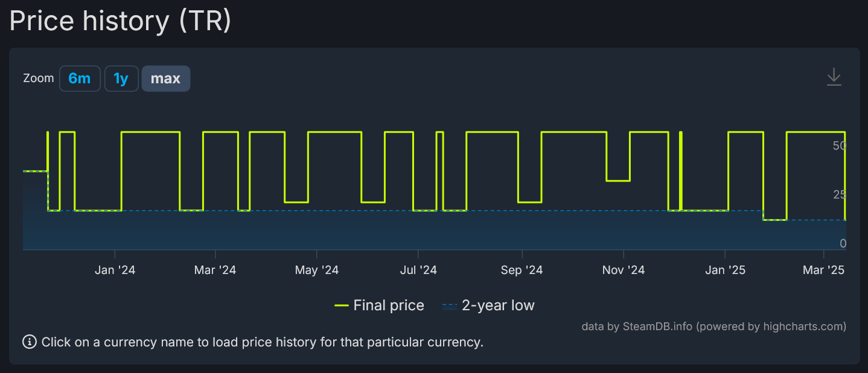This screenshot has width=868, height=373.
Task: Click the Jul '24 axis label
Action: coord(418,270)
